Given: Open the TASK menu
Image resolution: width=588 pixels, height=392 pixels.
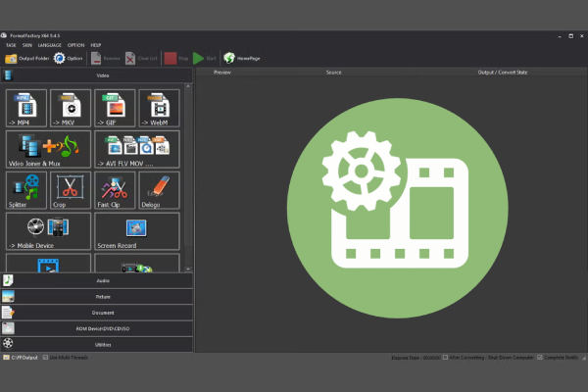Looking at the screenshot, I should (x=11, y=45).
